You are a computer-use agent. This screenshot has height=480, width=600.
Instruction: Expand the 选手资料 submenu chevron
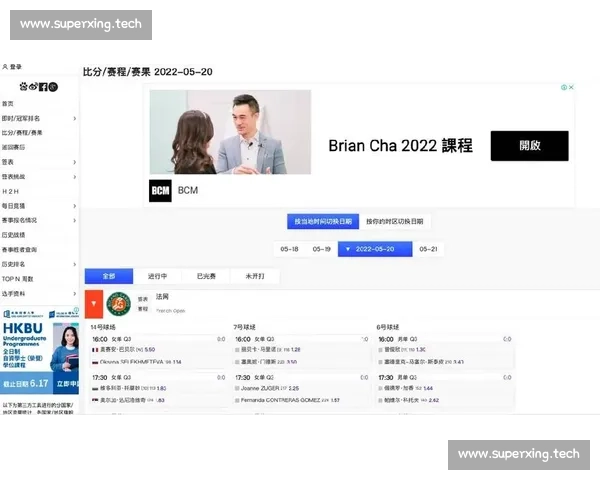(x=75, y=294)
